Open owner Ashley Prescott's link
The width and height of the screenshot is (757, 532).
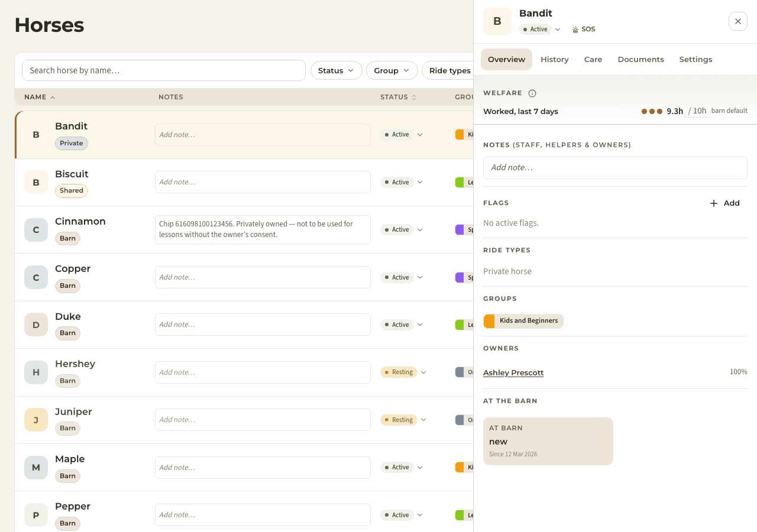(513, 372)
